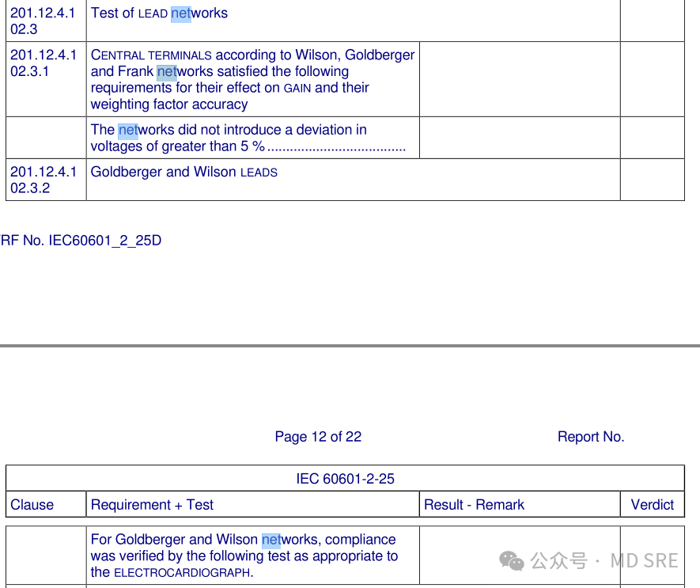
Task: Select the clause number 201.12.4.102.3.1 cell
Action: (x=44, y=63)
